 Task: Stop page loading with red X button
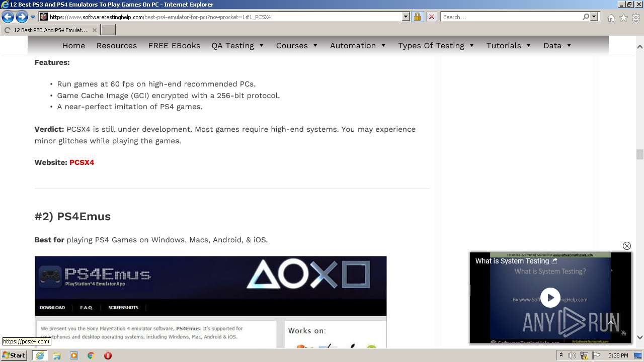431,17
